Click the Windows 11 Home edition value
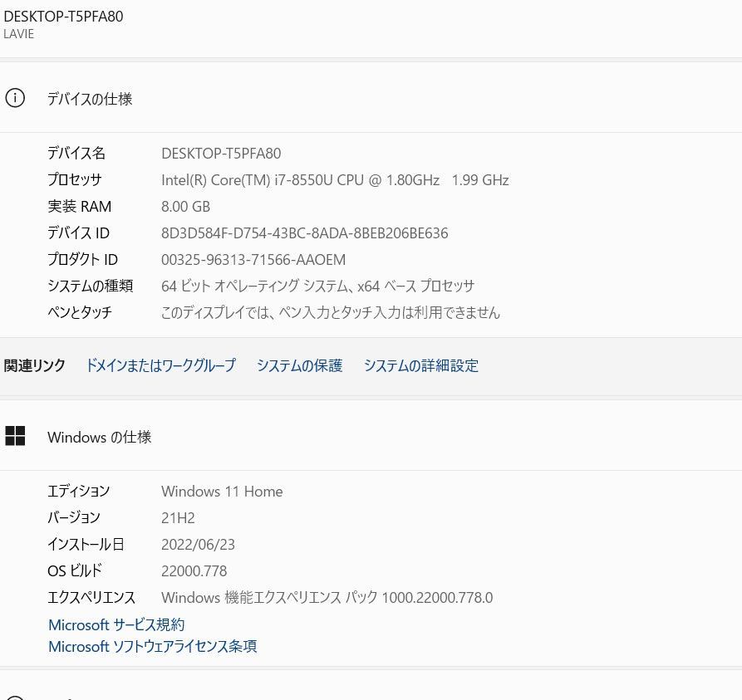The image size is (742, 700). point(222,491)
